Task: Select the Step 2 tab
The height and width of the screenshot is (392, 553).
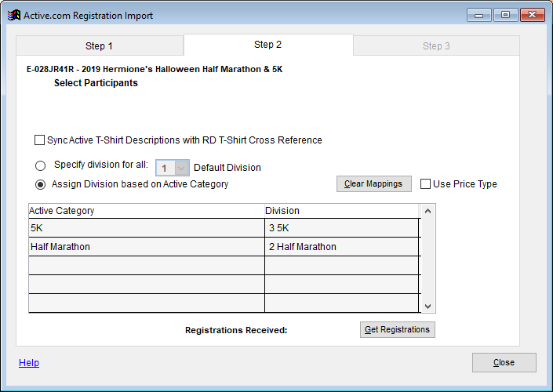Action: coord(267,45)
